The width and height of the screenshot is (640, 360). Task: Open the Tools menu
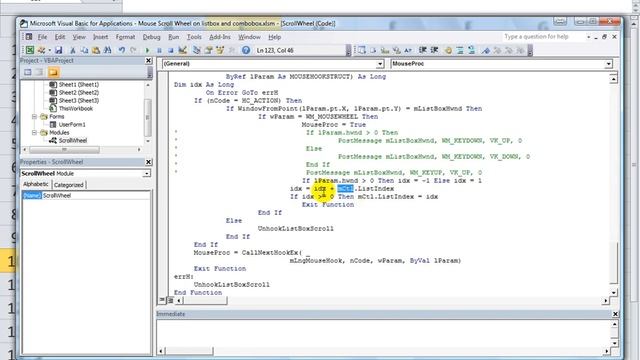(x=194, y=37)
